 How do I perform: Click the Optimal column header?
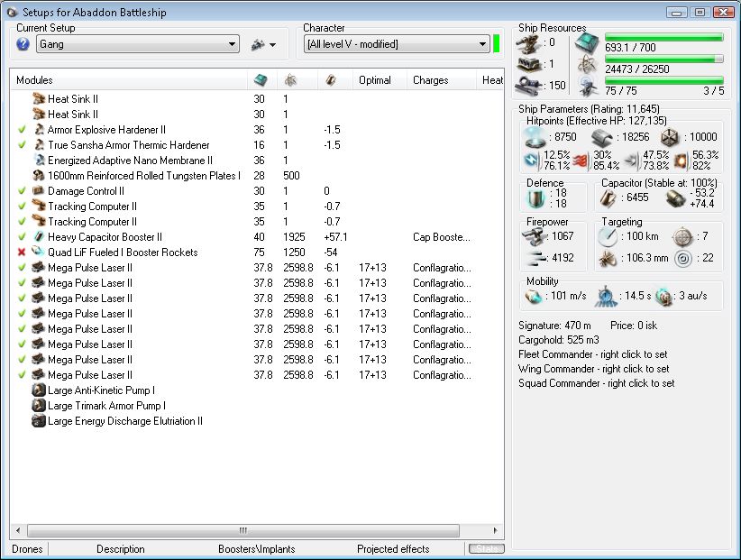[375, 80]
